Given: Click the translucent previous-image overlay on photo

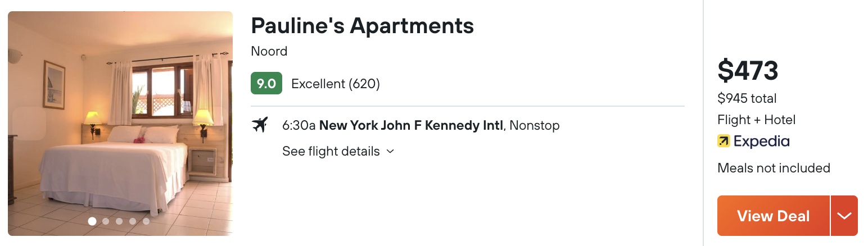Looking at the screenshot, I should (x=29, y=123).
